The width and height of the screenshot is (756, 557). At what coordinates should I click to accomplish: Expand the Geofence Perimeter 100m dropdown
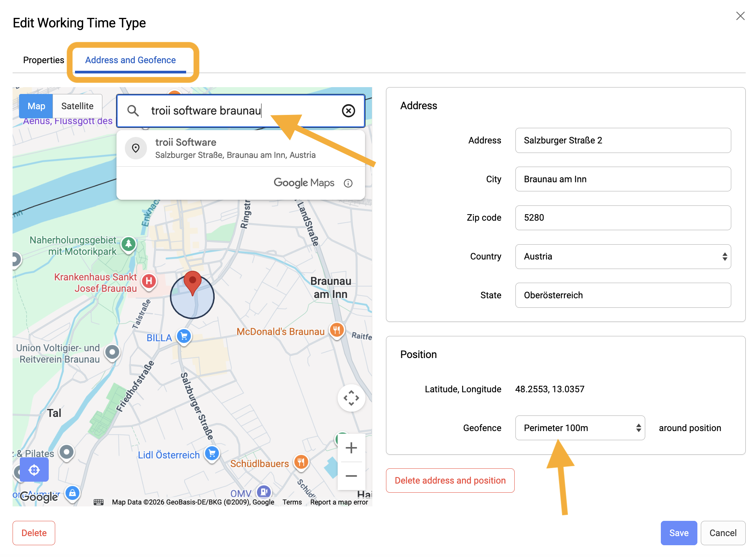point(580,428)
